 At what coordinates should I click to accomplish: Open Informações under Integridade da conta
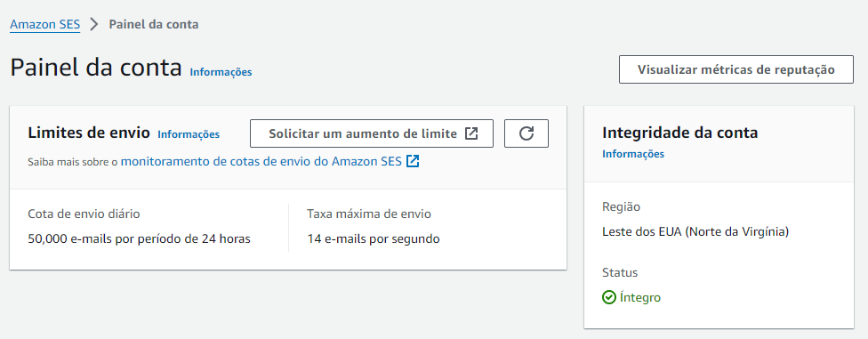click(633, 154)
